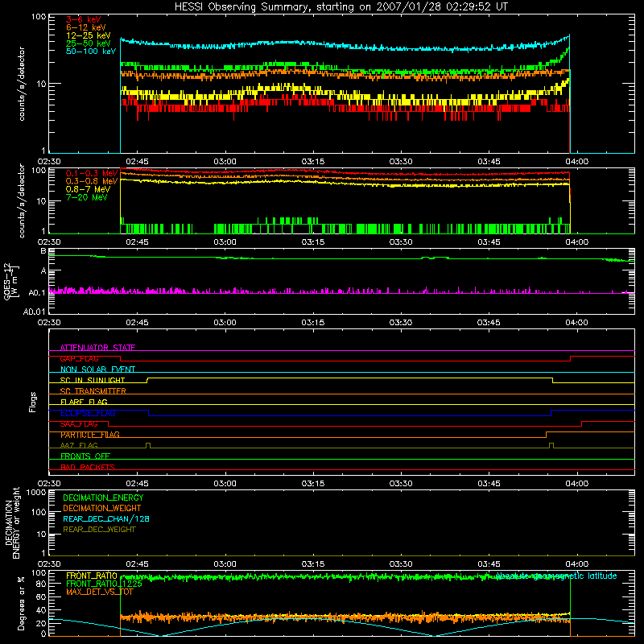Screen dimensions: 644x644
Task: Click the 'DECIMATION ENERGY or weight' axis label
Action: coord(12,522)
